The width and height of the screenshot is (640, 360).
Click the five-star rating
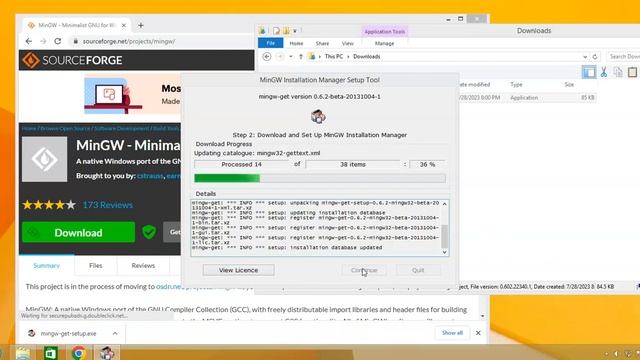pos(49,205)
